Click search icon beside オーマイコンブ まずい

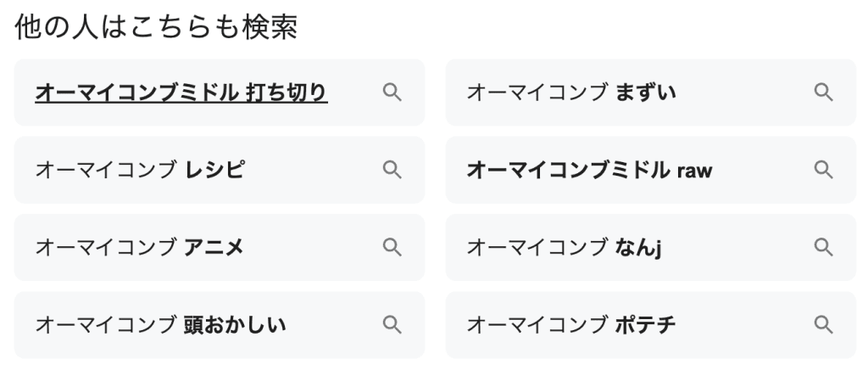tap(823, 93)
